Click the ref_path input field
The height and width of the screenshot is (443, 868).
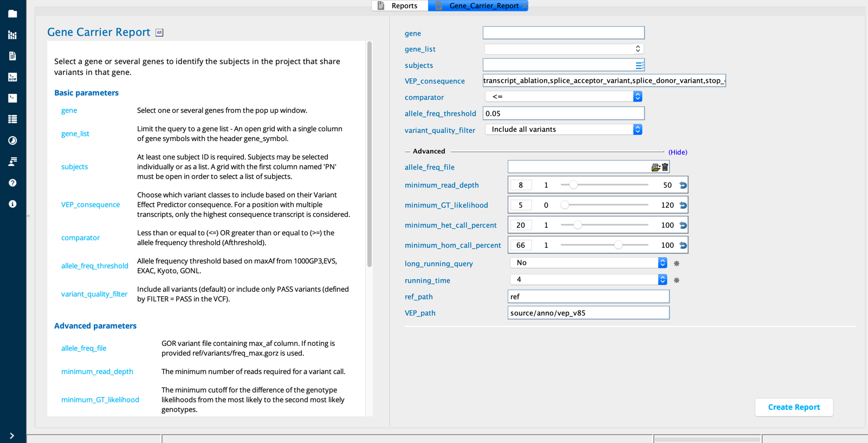pyautogui.click(x=588, y=297)
